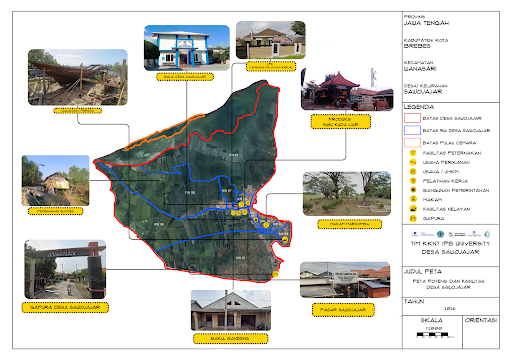Viewport: 512px width, 360px height.
Task: Click the Usaha Perikanan legend icon
Action: point(413,162)
